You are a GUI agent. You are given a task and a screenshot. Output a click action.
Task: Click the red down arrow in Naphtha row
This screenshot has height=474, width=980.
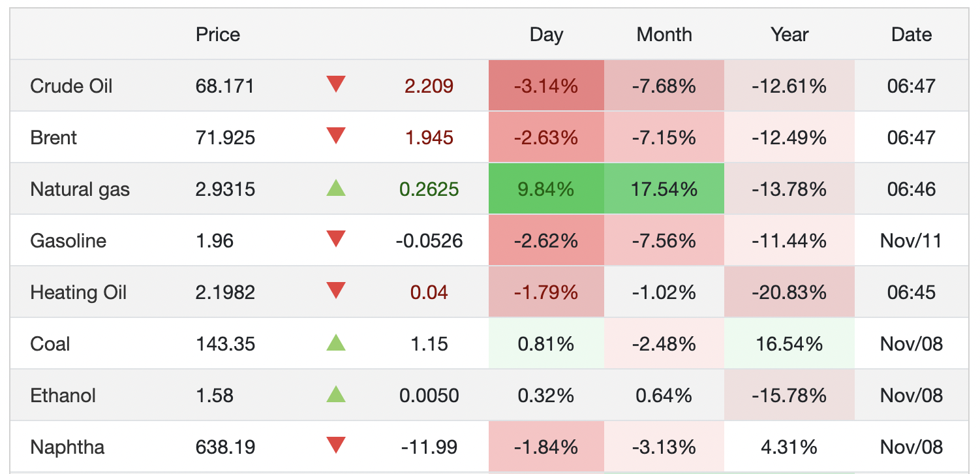coord(335,445)
